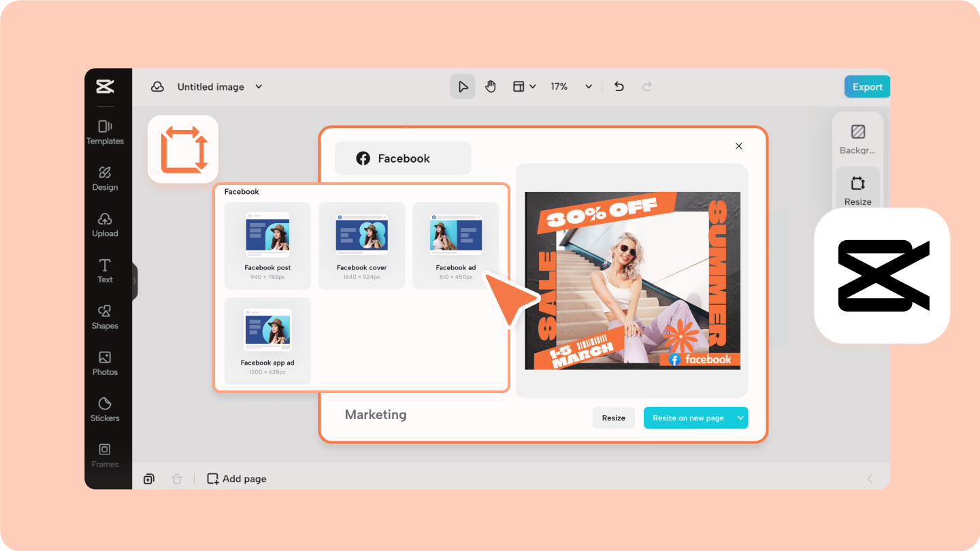Select the pointer selection tool
Image resolution: width=980 pixels, height=551 pixels.
(x=463, y=86)
